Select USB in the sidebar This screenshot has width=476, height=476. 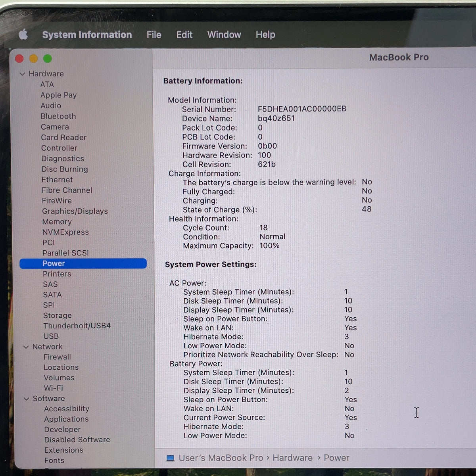click(x=51, y=336)
